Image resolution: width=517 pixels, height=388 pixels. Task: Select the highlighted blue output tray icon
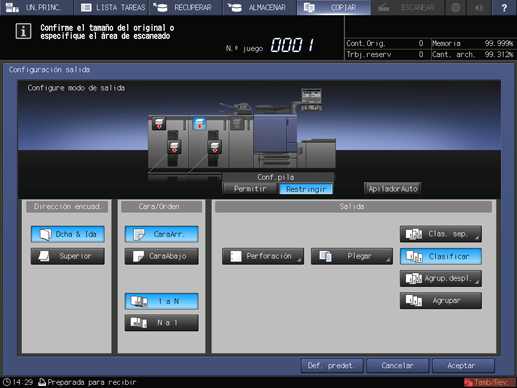coord(199,123)
